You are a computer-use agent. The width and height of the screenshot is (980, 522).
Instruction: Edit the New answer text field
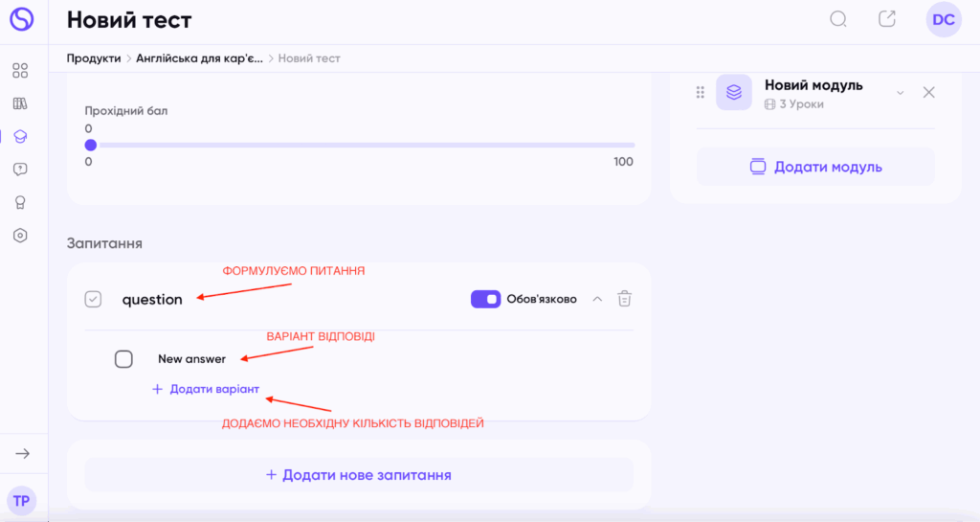tap(191, 359)
